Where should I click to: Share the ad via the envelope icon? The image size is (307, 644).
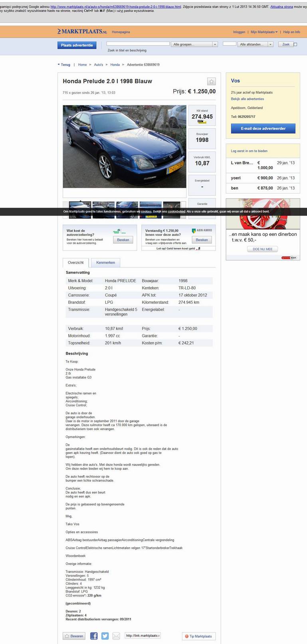[x=116, y=636]
